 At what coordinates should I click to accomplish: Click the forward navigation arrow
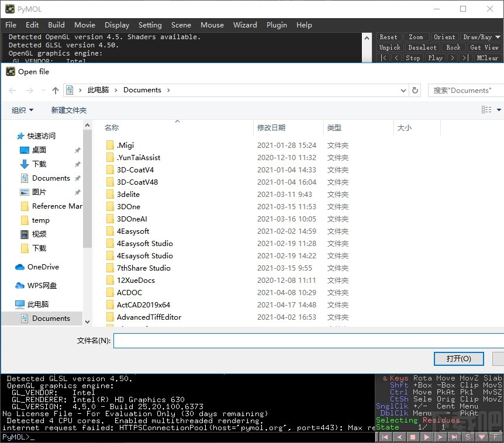pyautogui.click(x=30, y=91)
